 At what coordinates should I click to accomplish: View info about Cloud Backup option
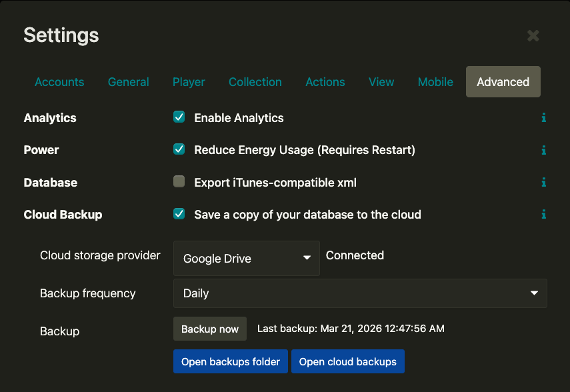pos(544,214)
